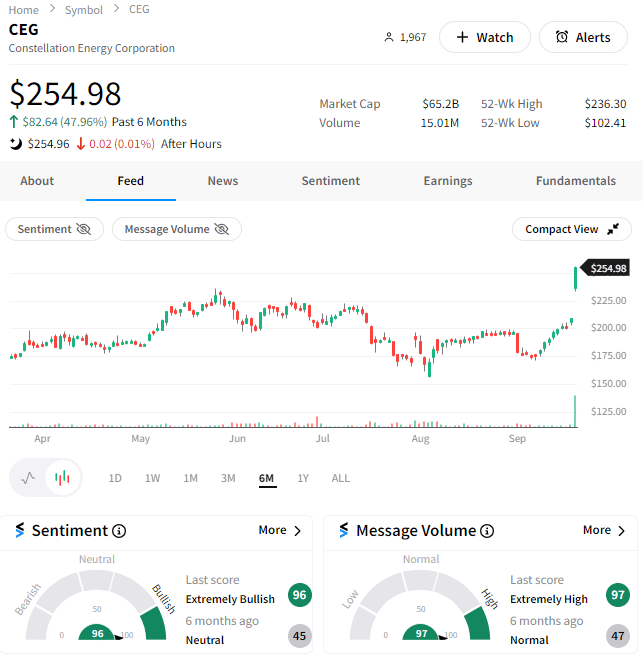Image resolution: width=643 pixels, height=656 pixels.
Task: Click "Constellation Energy Corporation" company name
Action: click(x=92, y=48)
